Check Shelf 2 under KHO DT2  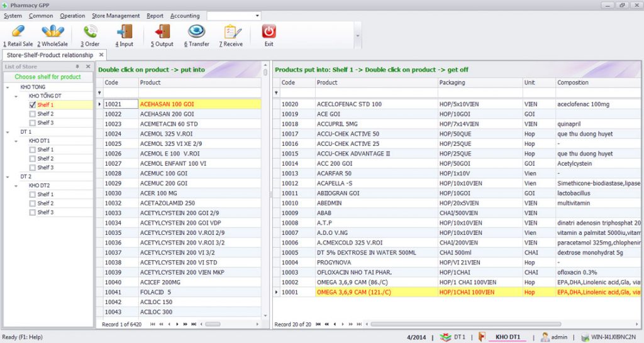coord(33,204)
